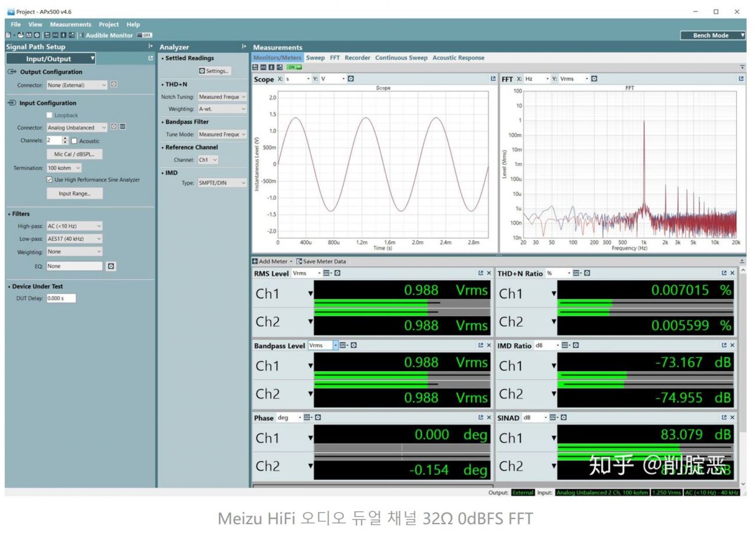Open THD+N Ratio meter settings gear
Viewport: 756px width, 541px height.
pyautogui.click(x=587, y=273)
